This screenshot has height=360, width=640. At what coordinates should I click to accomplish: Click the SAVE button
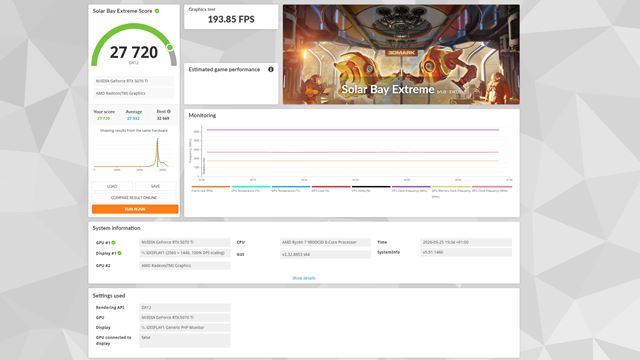[156, 186]
